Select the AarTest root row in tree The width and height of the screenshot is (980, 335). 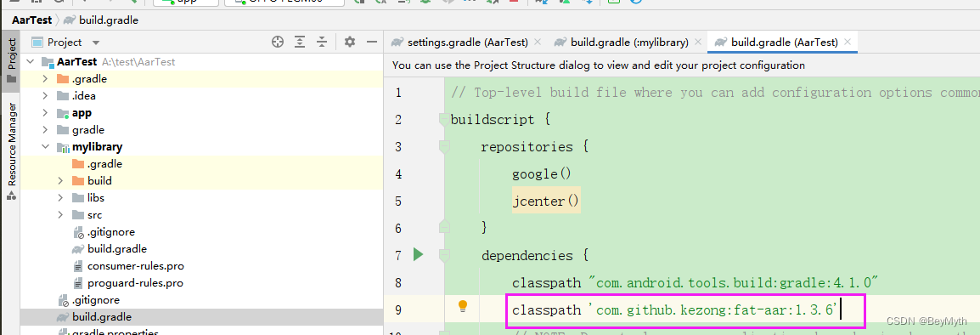[x=201, y=62]
